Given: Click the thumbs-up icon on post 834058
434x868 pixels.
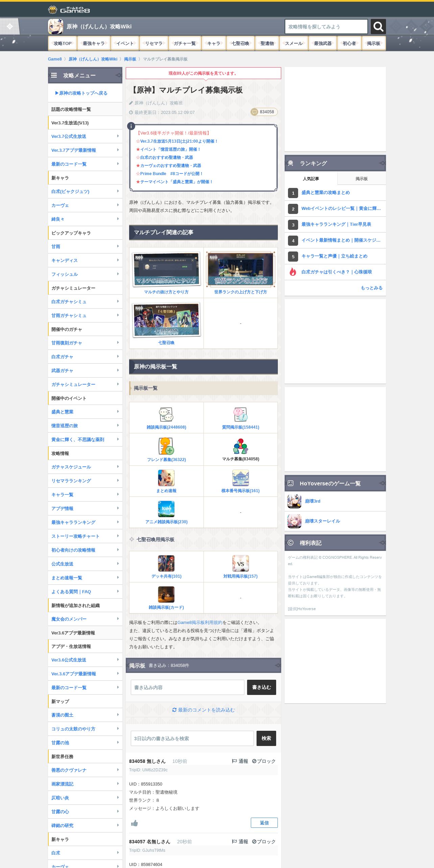Looking at the screenshot, I should click(x=135, y=823).
